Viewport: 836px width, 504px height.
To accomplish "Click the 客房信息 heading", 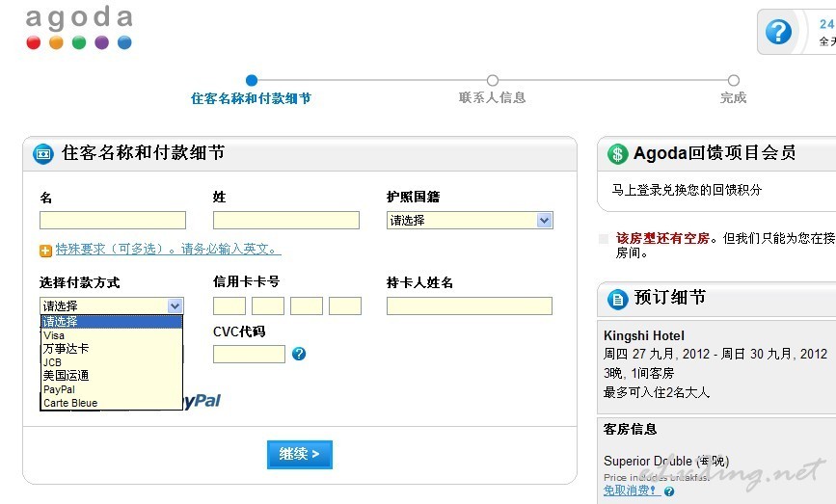I will 630,430.
